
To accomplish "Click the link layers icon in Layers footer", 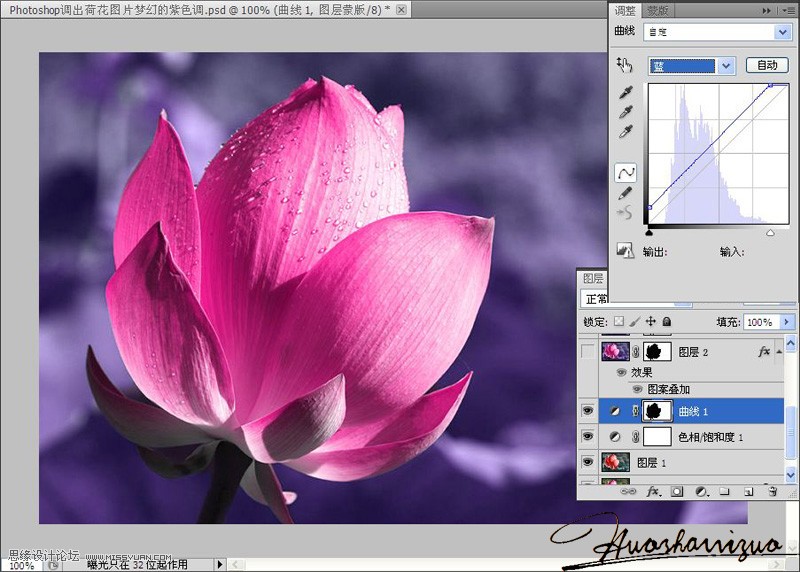I will point(628,491).
